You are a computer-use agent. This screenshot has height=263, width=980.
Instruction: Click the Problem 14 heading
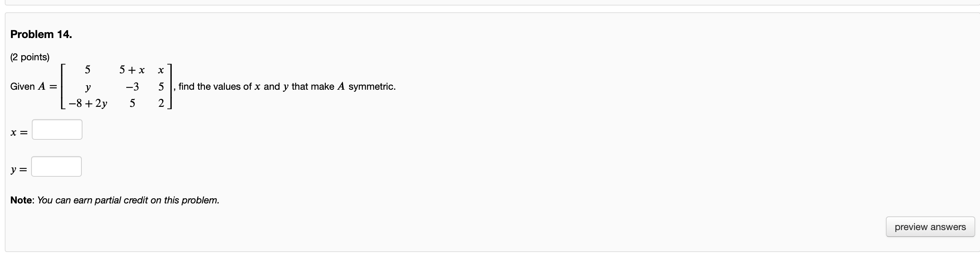click(41, 34)
